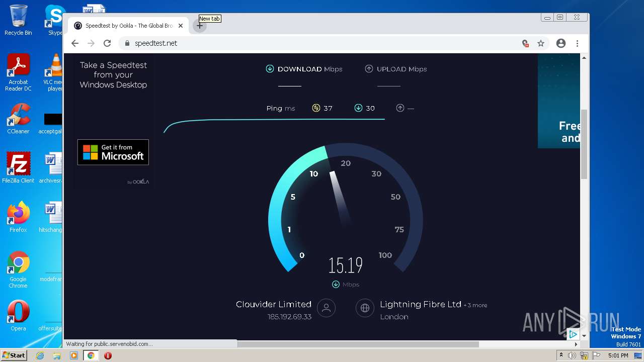Click the 15.19 speed reading
Screen dimensions: 644x362
click(x=345, y=265)
